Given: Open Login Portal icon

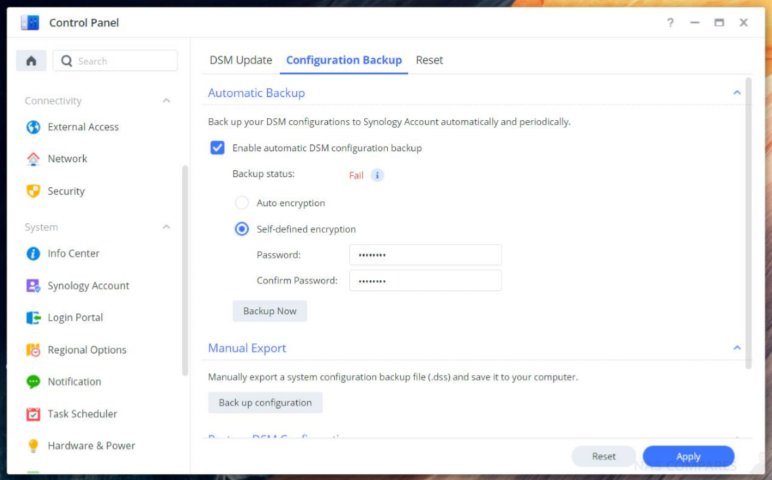Looking at the screenshot, I should point(33,318).
